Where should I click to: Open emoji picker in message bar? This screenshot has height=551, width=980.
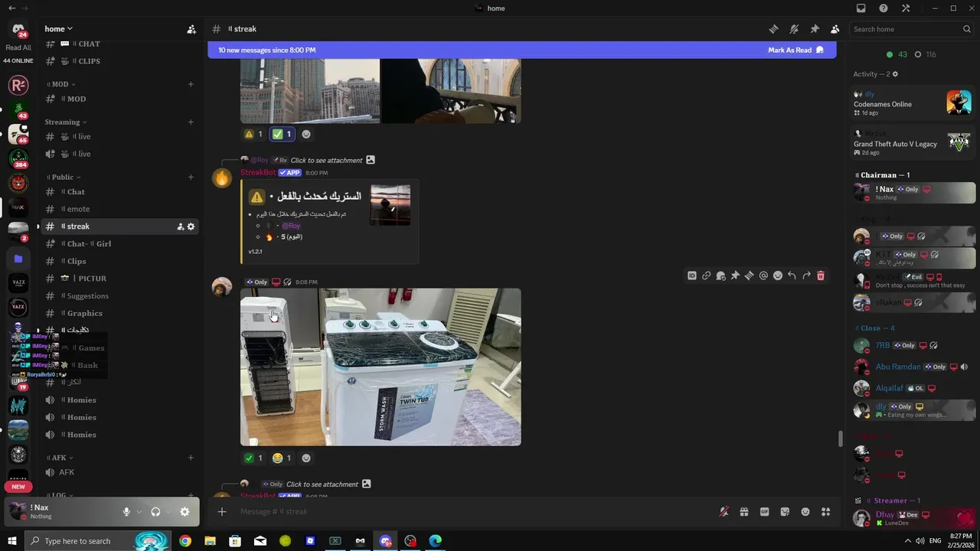click(x=805, y=512)
